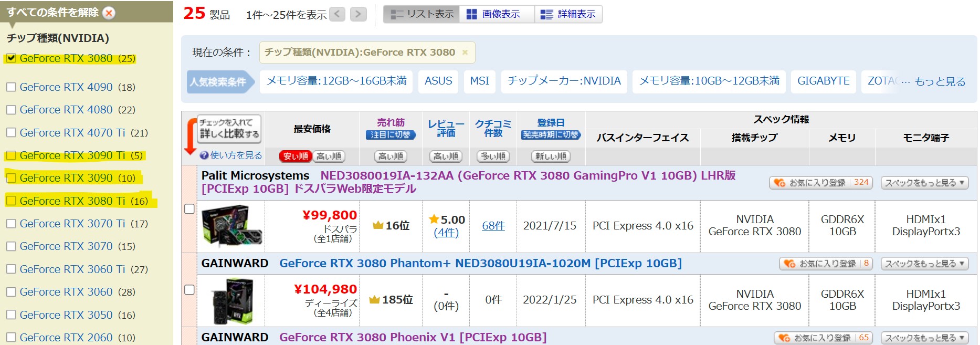
Task: Sort by lowest price (安い順)
Action: (296, 156)
